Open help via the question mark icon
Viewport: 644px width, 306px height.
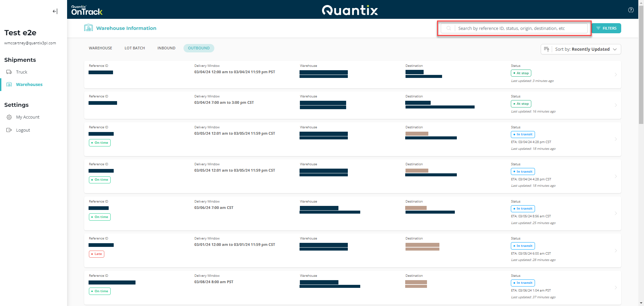click(x=631, y=10)
